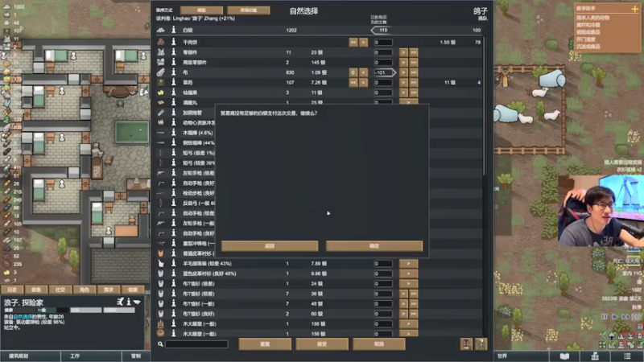Click the 接受 button to accept trade

pos(322,344)
